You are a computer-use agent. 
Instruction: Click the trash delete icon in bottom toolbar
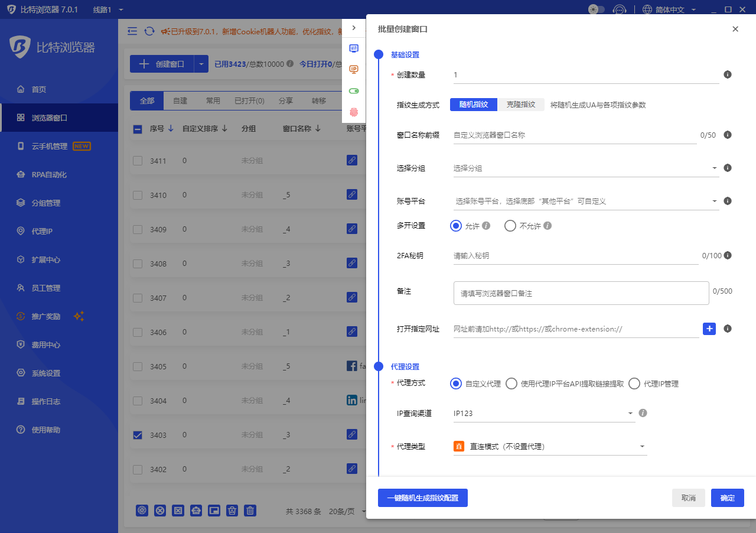tap(250, 511)
